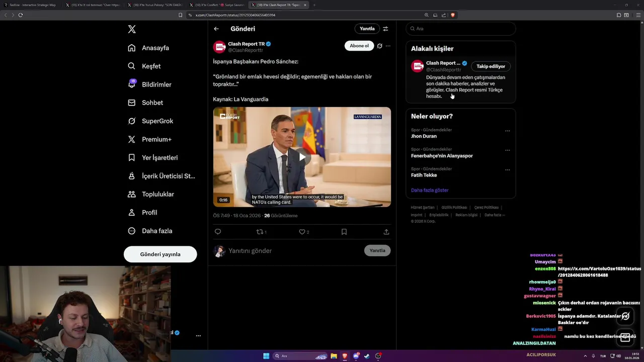
Task: Open reply sort settings icon
Action: (x=385, y=29)
